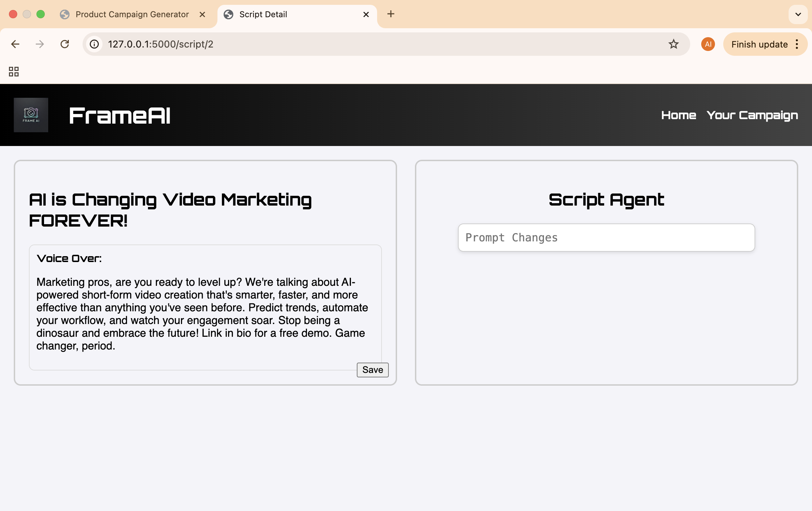812x511 pixels.
Task: Click the FrameAI camera logo image
Action: [31, 115]
